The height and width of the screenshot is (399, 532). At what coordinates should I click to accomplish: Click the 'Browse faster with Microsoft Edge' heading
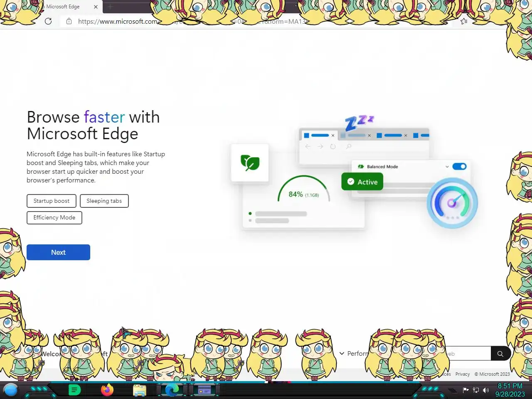[x=93, y=125]
